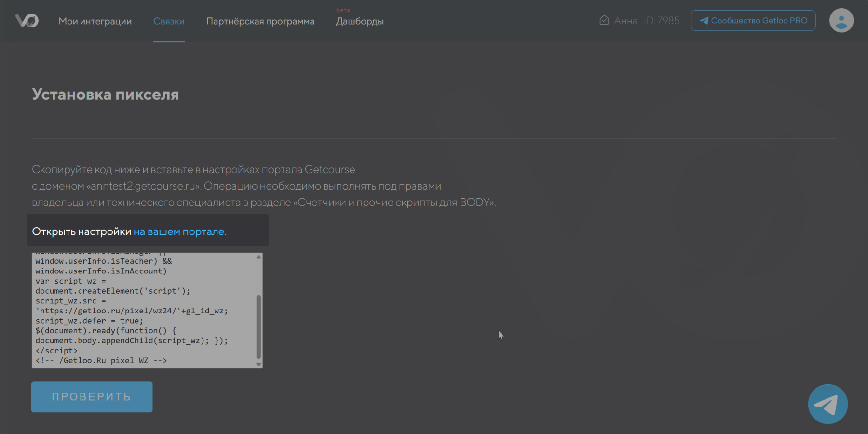
Task: Click the Getloo logo icon
Action: [27, 21]
